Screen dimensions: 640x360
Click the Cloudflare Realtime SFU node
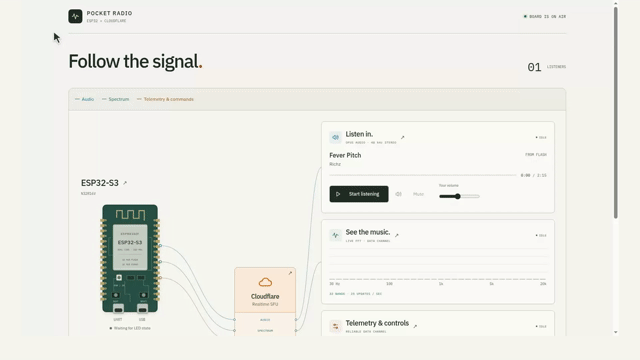[265, 290]
